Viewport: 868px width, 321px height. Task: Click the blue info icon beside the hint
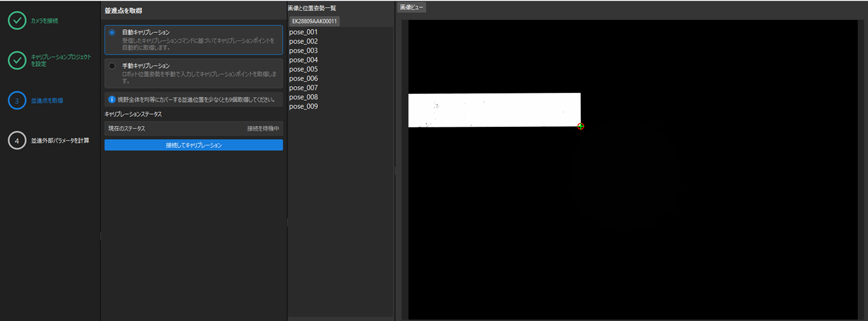pyautogui.click(x=112, y=99)
